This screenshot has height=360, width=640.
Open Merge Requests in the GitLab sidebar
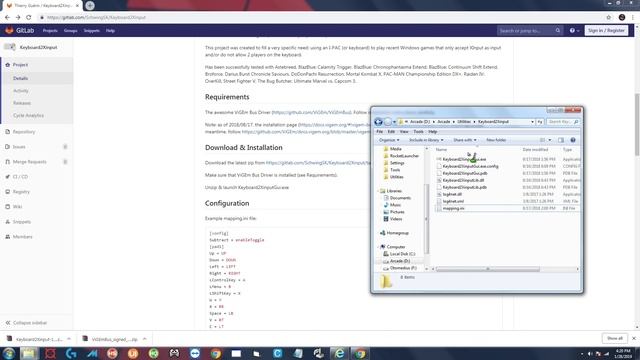click(x=29, y=162)
